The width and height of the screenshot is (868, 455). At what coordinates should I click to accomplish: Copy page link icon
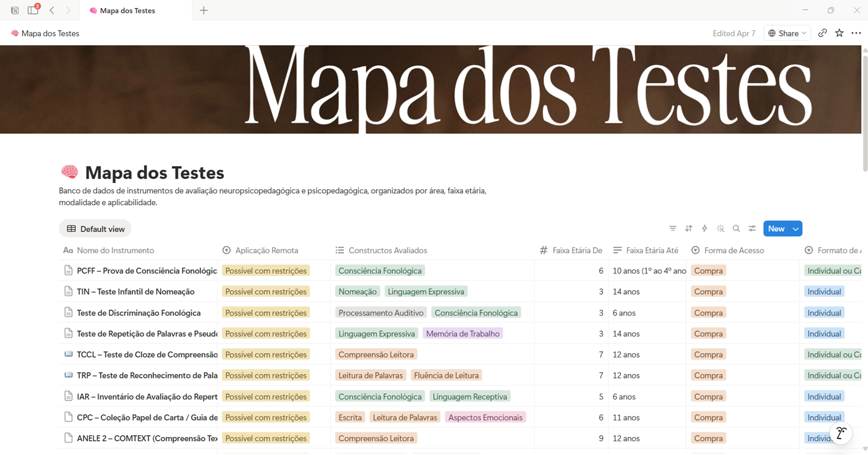[x=823, y=33]
